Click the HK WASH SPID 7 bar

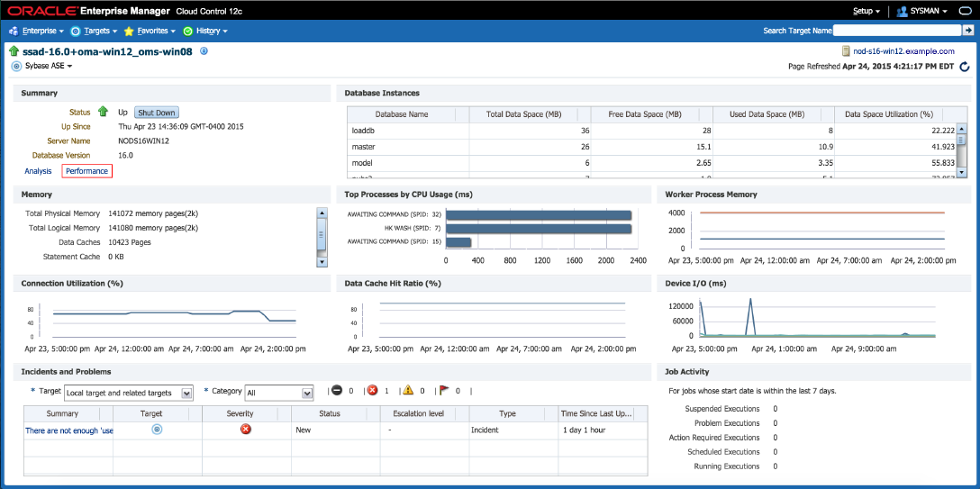tap(539, 229)
